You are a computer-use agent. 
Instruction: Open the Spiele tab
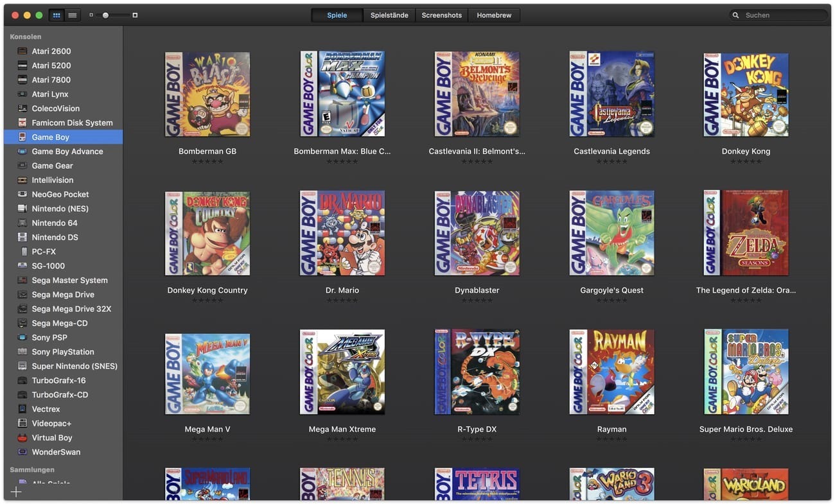(x=337, y=15)
